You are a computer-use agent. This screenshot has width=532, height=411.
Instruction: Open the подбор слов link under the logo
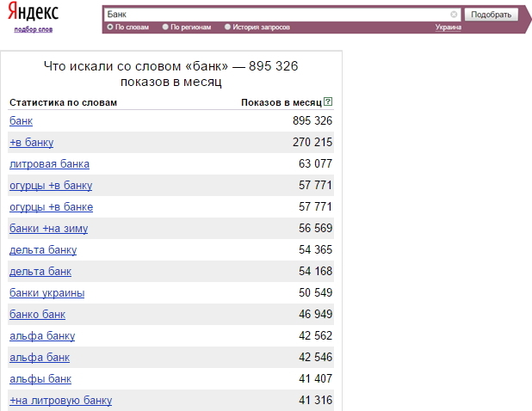coord(34,29)
